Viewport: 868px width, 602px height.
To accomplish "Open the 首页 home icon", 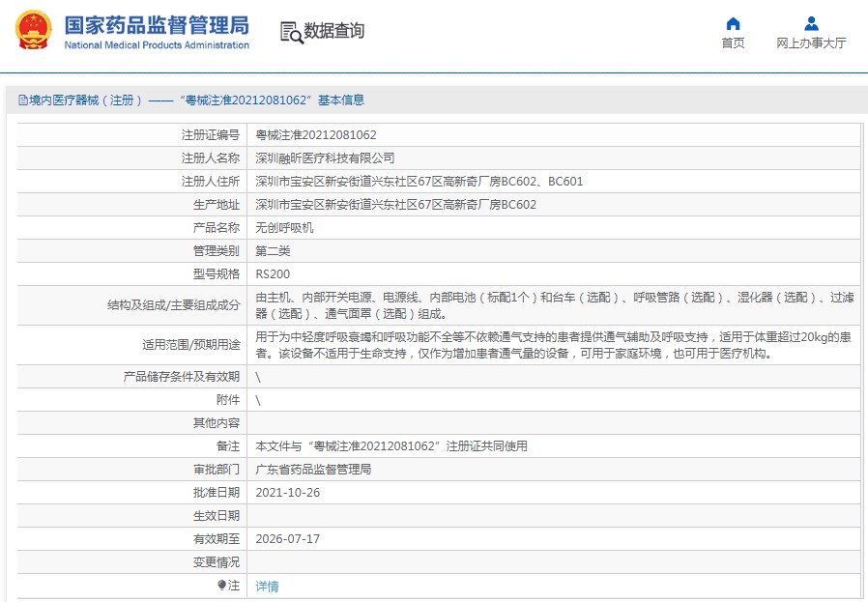I will pyautogui.click(x=733, y=23).
